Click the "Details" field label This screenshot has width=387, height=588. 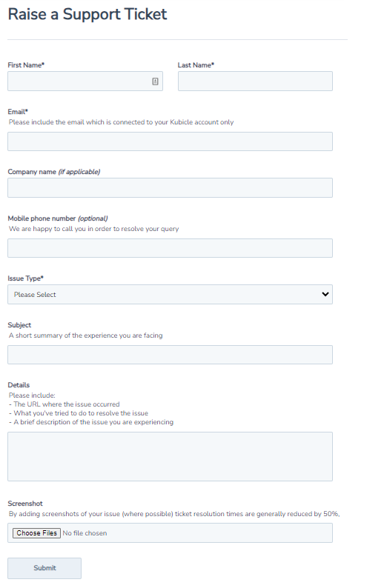(19, 385)
